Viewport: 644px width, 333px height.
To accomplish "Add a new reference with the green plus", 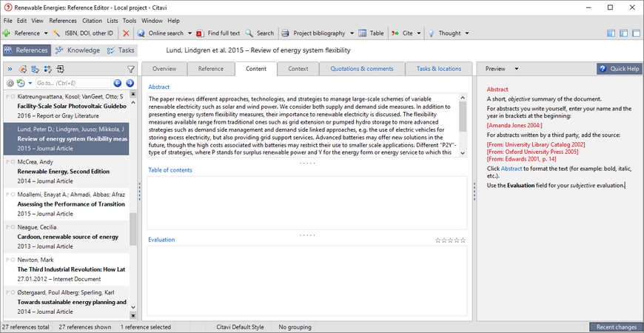I will [x=6, y=33].
